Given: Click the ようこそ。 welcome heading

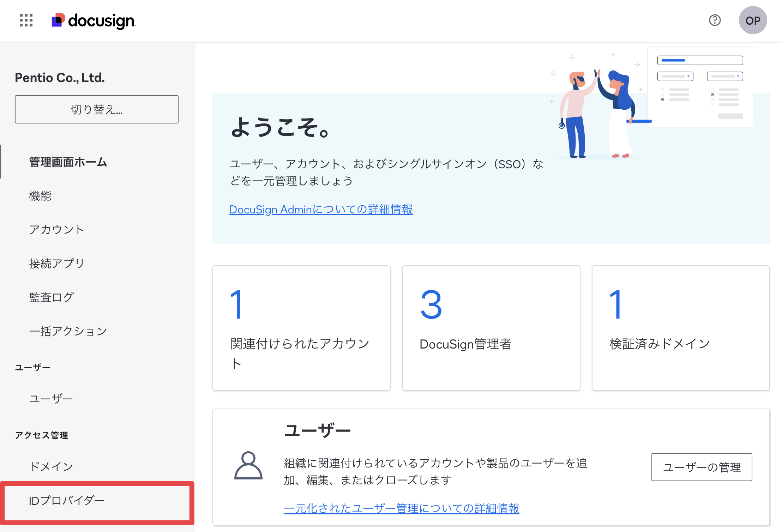Looking at the screenshot, I should point(281,127).
